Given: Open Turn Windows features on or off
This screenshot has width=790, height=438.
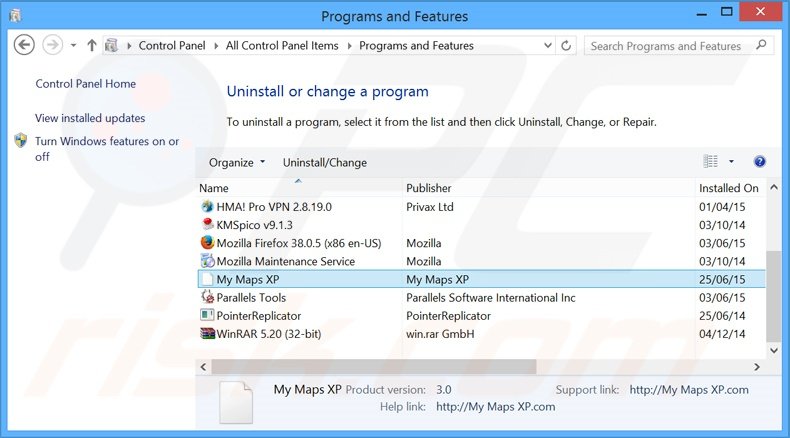Looking at the screenshot, I should [x=107, y=149].
